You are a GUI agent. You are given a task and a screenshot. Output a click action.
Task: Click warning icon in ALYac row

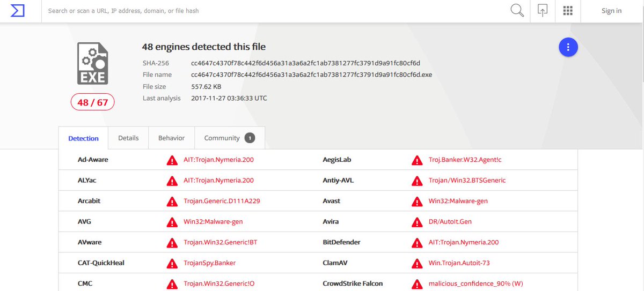click(172, 181)
